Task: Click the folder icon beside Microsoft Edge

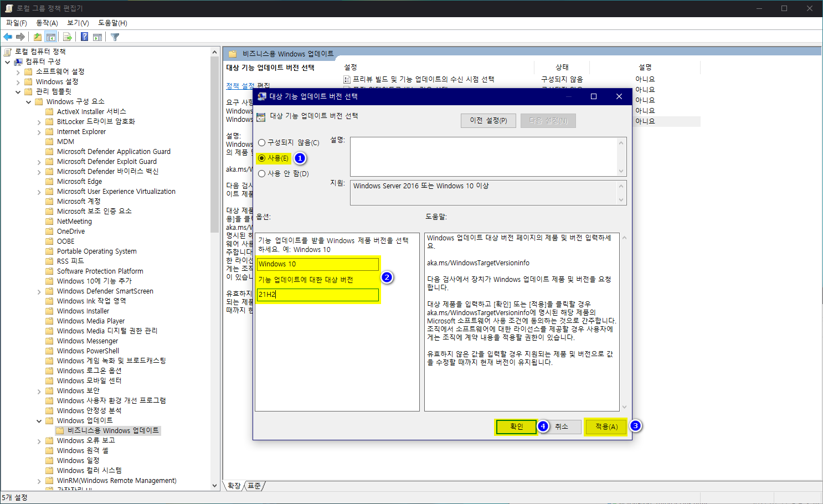Action: (49, 182)
